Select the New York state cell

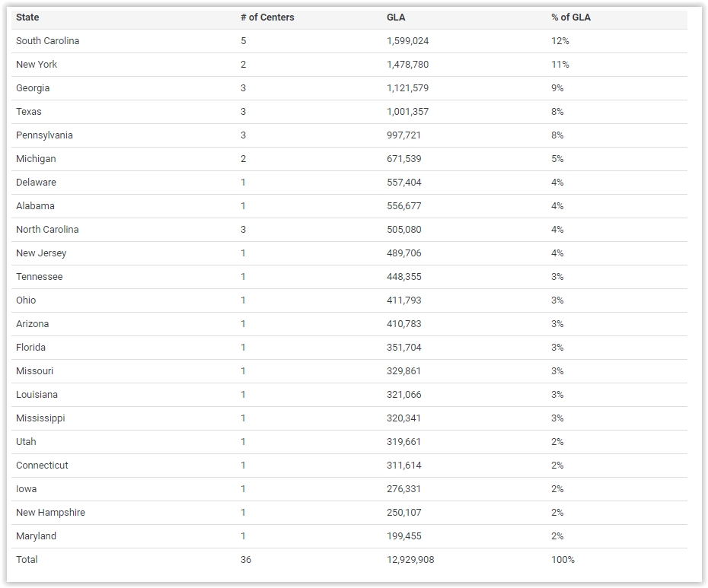pos(37,64)
